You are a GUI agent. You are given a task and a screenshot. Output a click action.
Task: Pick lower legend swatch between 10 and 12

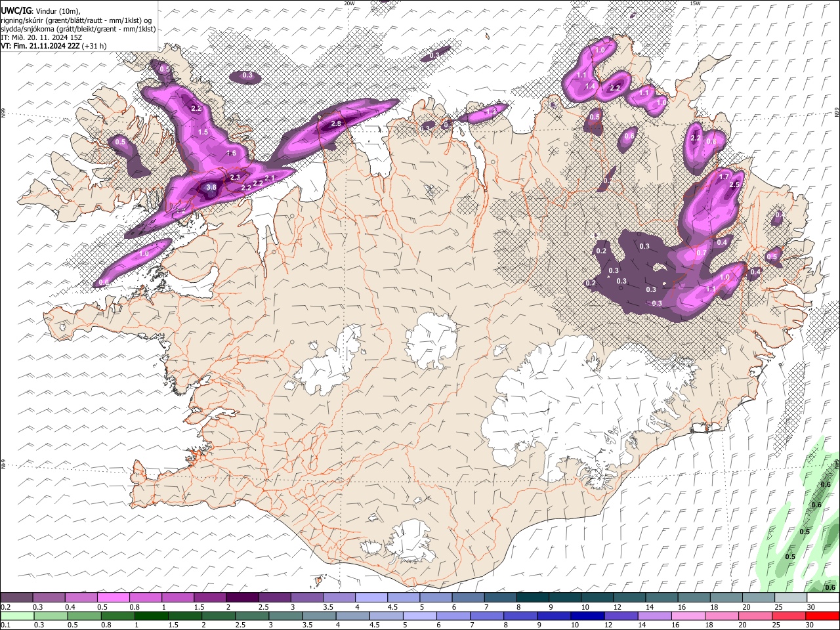click(588, 616)
